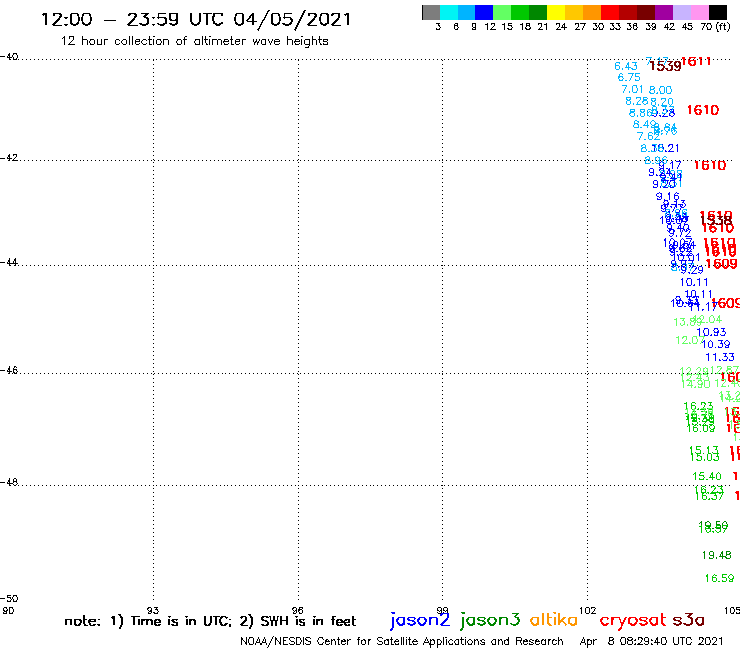Click the "NOAA/NESDIS Center for Satellite Applications and Research" footer
The width and height of the screenshot is (740, 650).
402,641
